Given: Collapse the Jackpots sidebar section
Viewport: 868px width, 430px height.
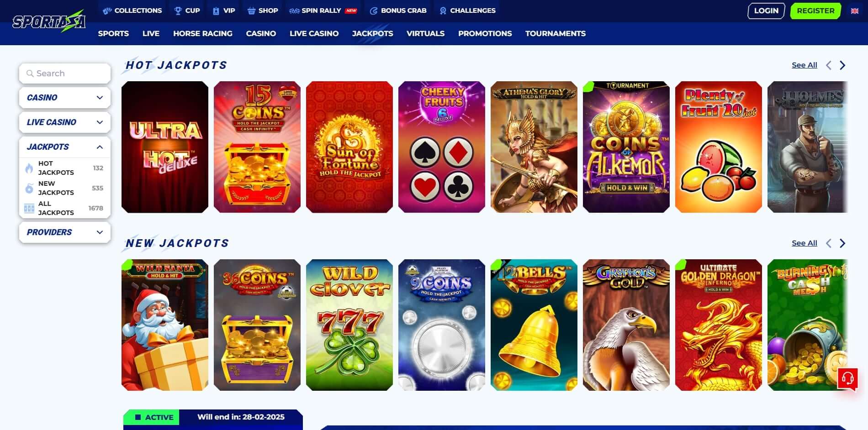Looking at the screenshot, I should click(65, 147).
